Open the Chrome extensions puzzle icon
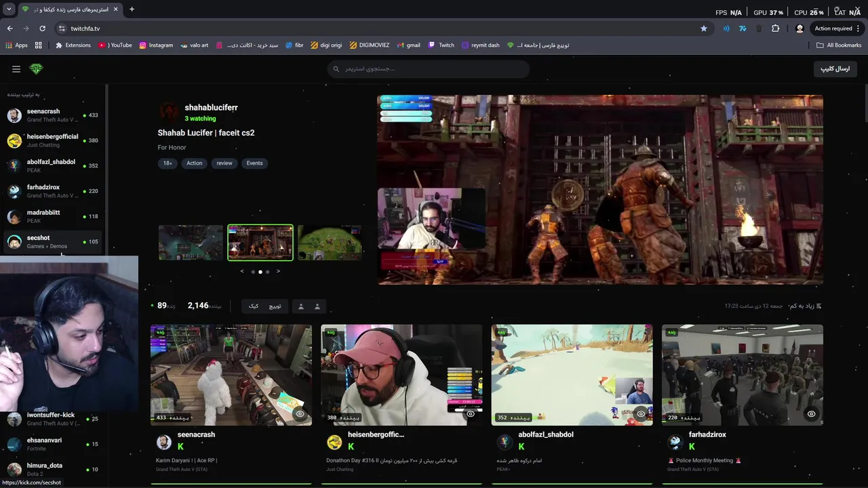Screen dimensions: 868x488 click(x=776, y=28)
